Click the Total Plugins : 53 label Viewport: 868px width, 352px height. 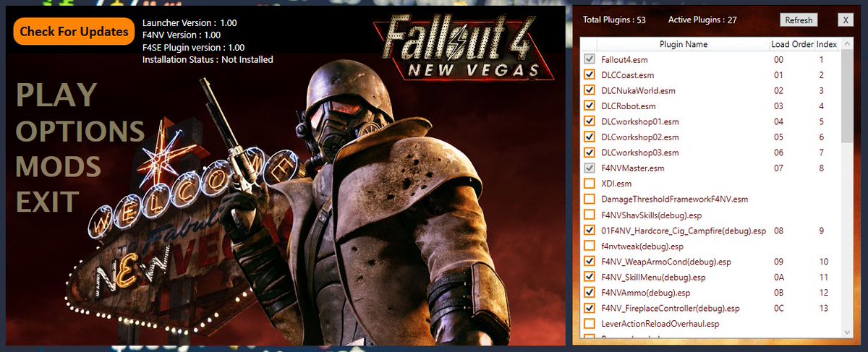pyautogui.click(x=614, y=20)
